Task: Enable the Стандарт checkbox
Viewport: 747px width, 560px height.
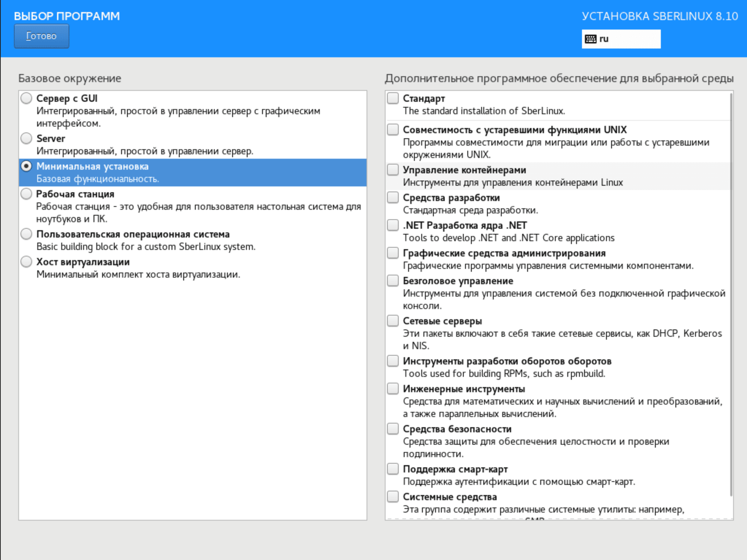Action: [x=393, y=98]
